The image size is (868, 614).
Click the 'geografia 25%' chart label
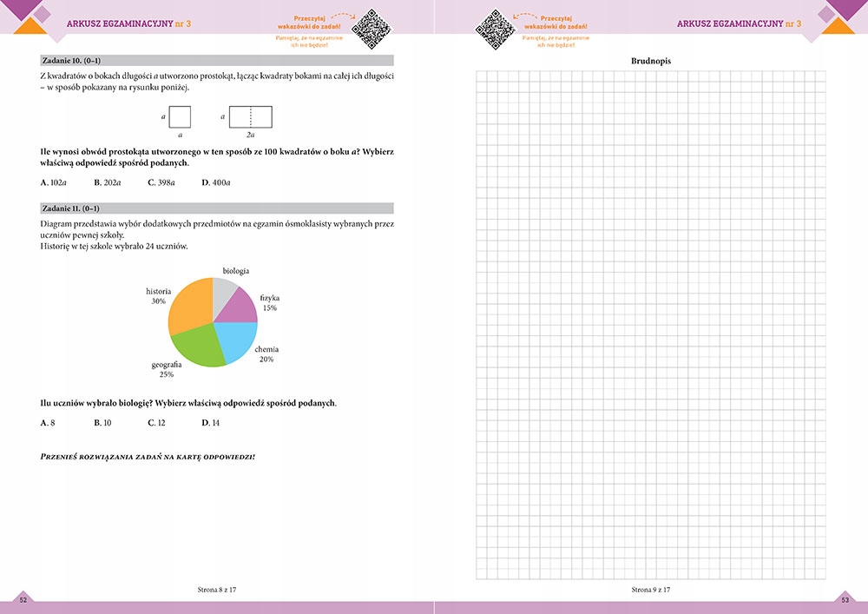click(x=167, y=369)
